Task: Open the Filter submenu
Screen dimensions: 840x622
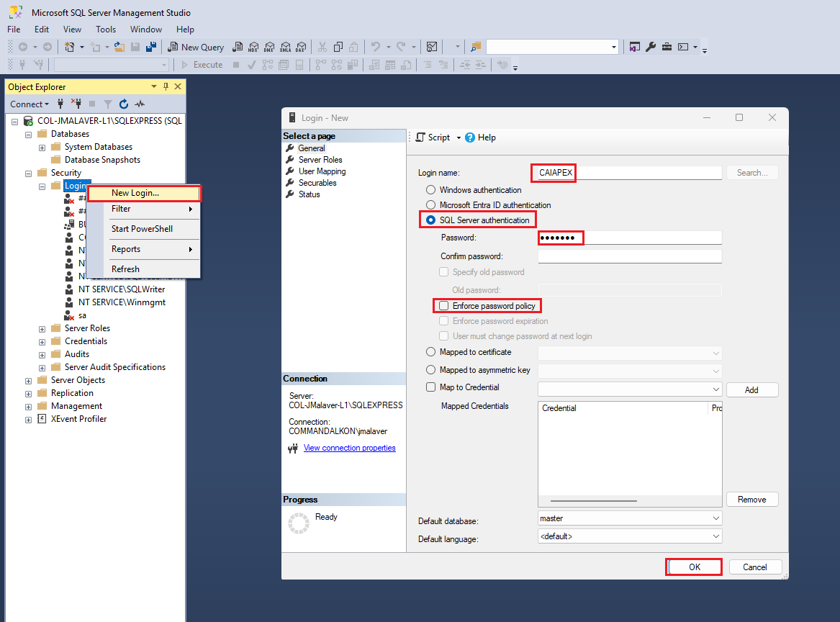Action: [144, 209]
